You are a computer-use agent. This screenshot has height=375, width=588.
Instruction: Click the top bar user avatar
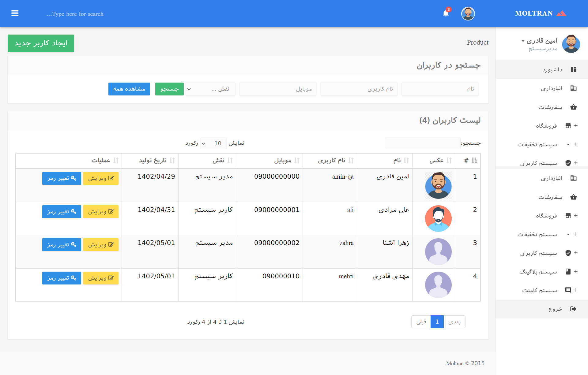(468, 13)
